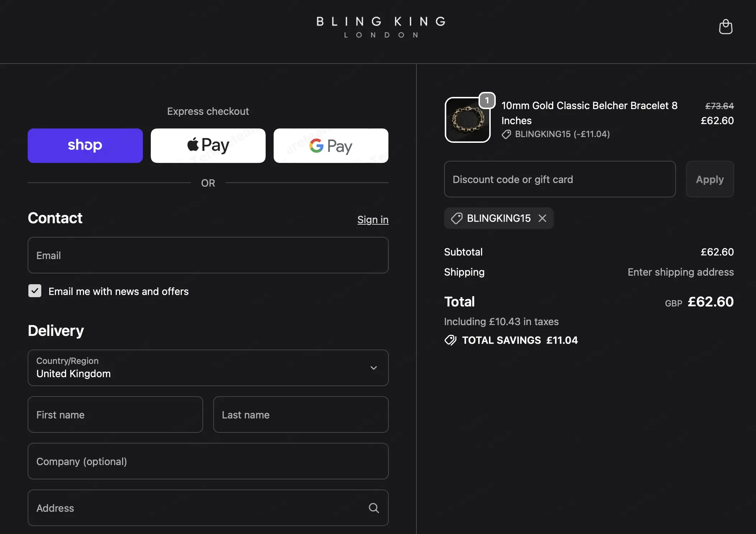Remove the BLINGKING15 discount code

coord(542,218)
